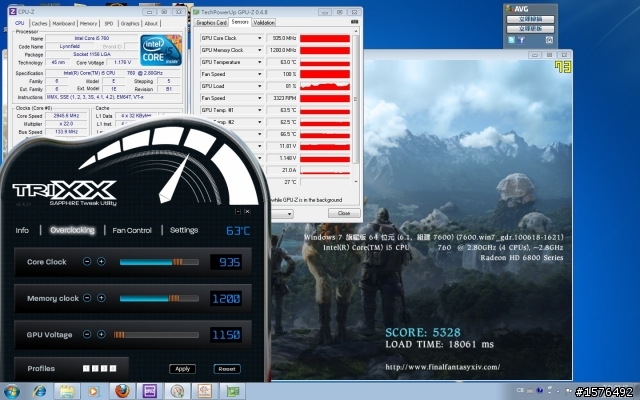This screenshot has width=640, height=400.
Task: Open GPU Temperature sensor dropdown
Action: 259,62
